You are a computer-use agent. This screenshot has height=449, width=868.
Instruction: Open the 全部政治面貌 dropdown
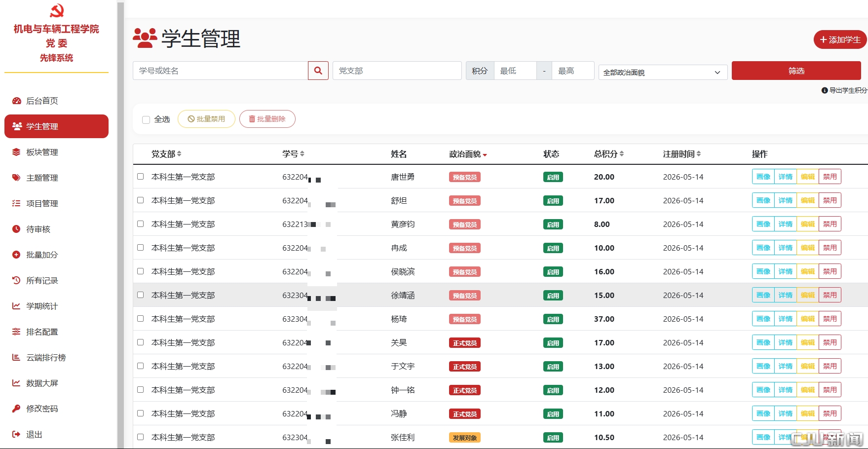pyautogui.click(x=663, y=72)
